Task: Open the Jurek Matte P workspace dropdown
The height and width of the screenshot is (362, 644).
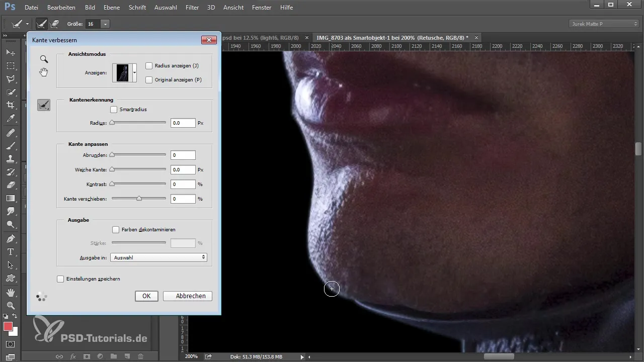Action: pyautogui.click(x=604, y=24)
